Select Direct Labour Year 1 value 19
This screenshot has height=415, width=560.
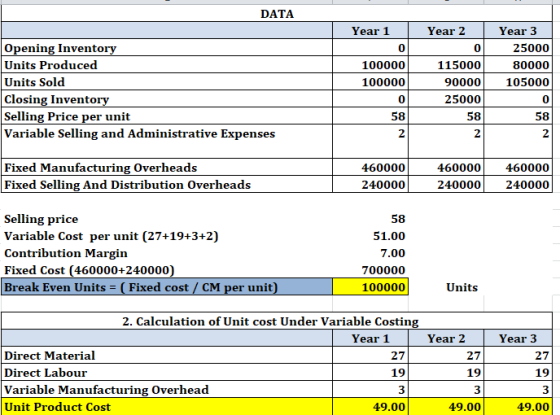(370, 372)
